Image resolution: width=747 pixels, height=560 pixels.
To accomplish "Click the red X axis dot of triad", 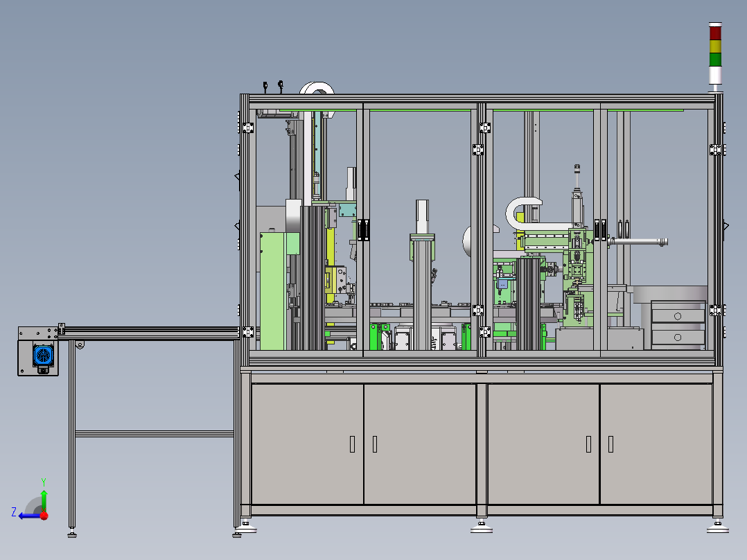I will click(x=44, y=516).
